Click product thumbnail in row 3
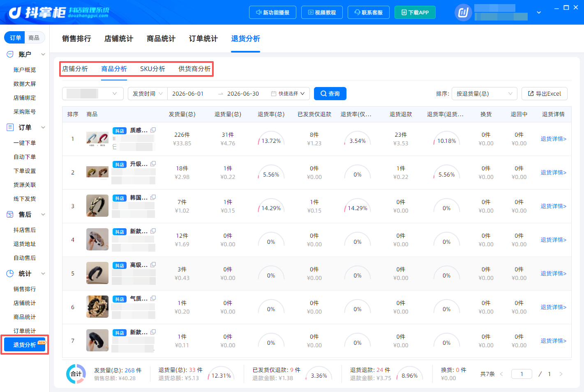This screenshot has height=392, width=584. [x=97, y=206]
